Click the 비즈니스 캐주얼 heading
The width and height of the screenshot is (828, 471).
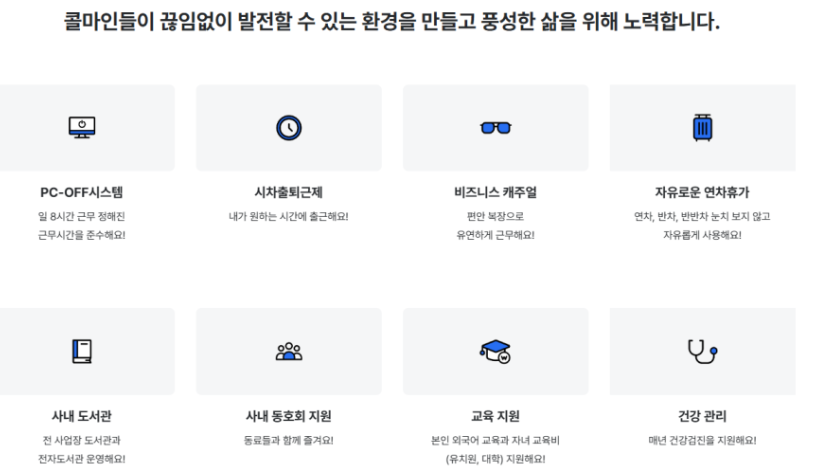pyautogui.click(x=495, y=192)
